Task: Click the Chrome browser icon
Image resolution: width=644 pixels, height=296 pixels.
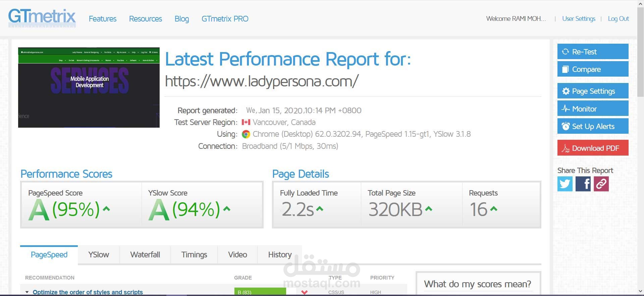Action: pyautogui.click(x=246, y=134)
